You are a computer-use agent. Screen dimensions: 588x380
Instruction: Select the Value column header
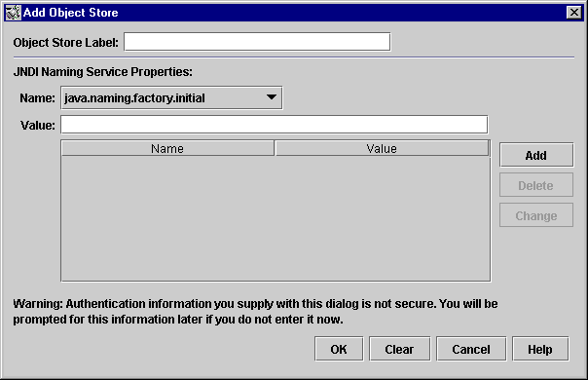[x=382, y=148]
